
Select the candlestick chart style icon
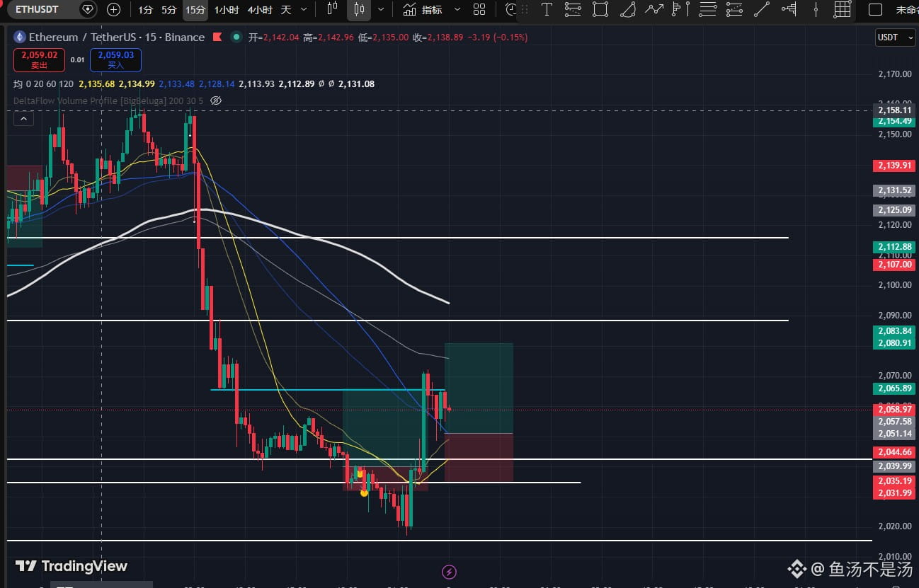coord(359,10)
